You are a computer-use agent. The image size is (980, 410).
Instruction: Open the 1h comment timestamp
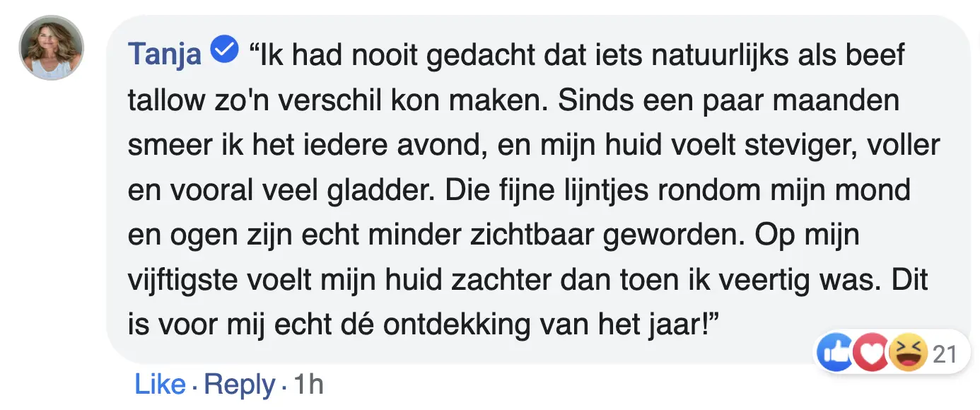click(308, 385)
